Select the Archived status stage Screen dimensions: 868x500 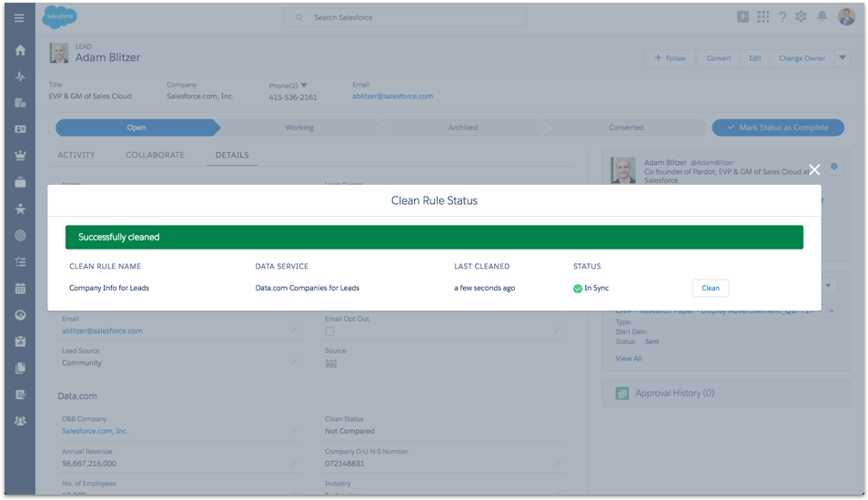[x=463, y=128]
